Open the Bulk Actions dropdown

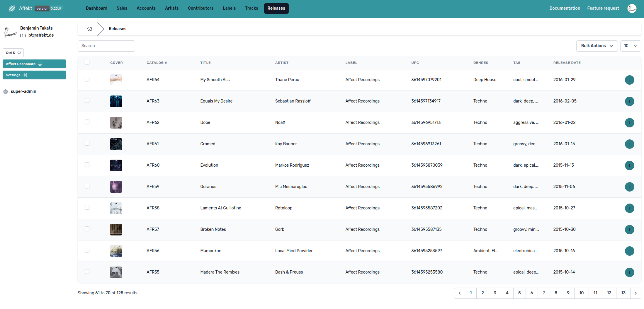[x=597, y=46]
